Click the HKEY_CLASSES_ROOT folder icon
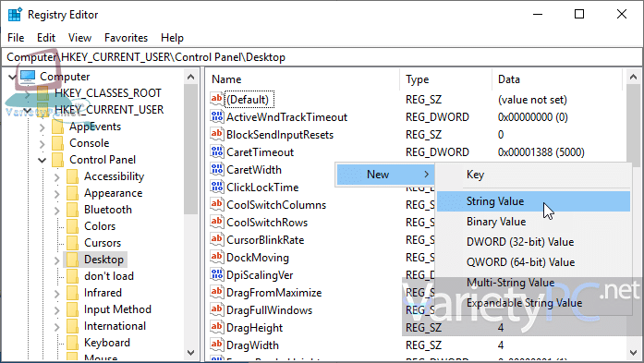The image size is (644, 363). 43,93
